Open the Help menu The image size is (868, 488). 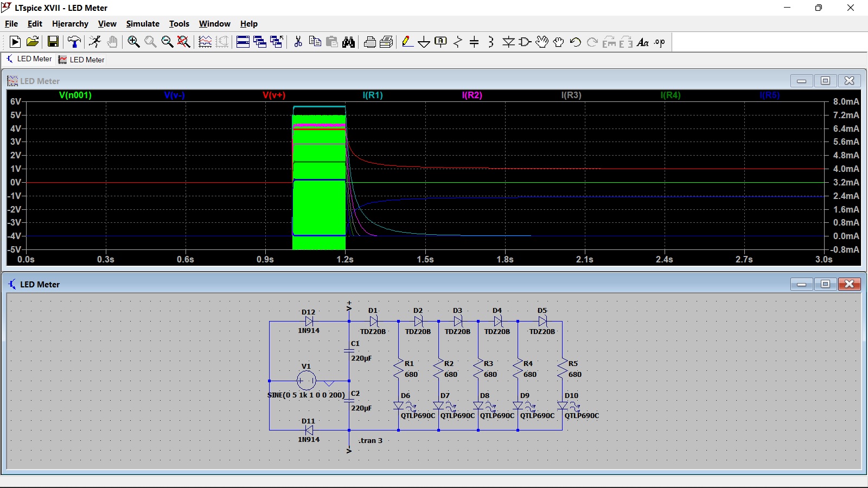click(x=249, y=24)
